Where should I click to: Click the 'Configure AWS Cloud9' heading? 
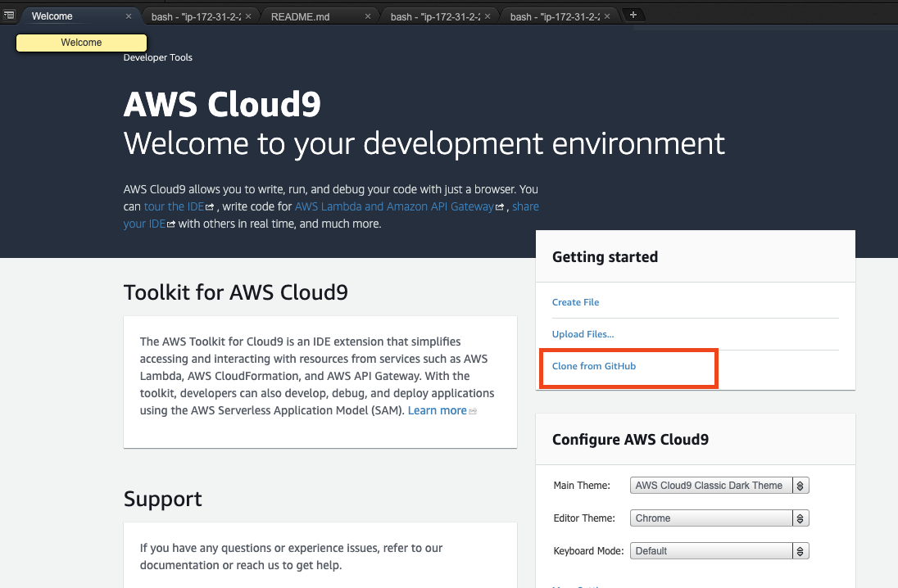click(630, 439)
